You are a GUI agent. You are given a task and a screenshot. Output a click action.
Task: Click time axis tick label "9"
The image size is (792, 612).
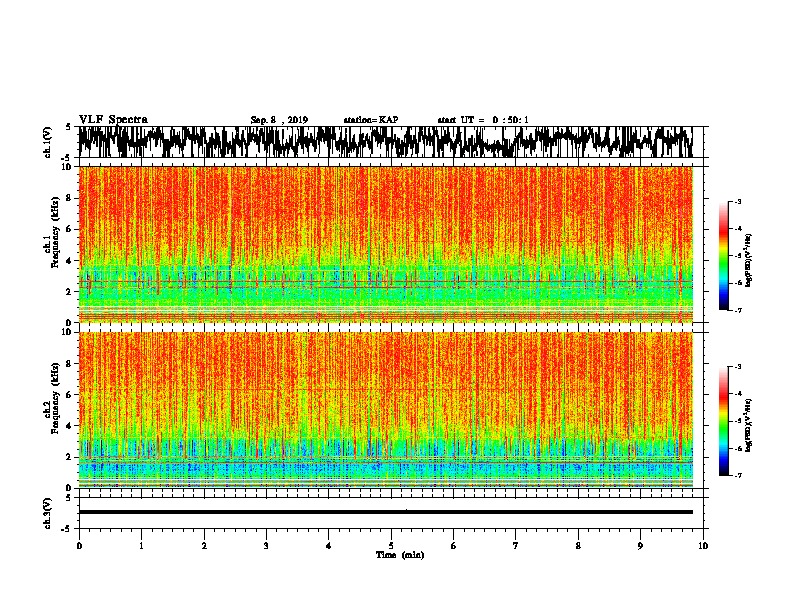point(640,546)
